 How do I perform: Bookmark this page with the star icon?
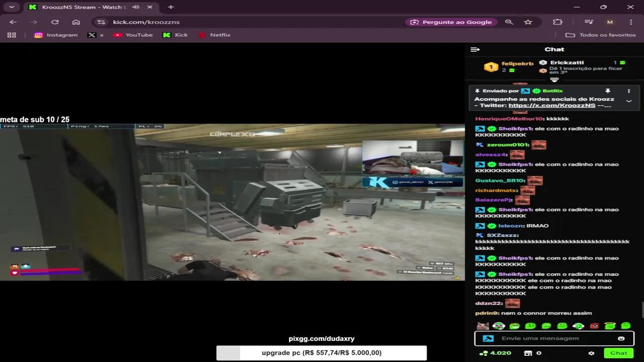pyautogui.click(x=528, y=22)
